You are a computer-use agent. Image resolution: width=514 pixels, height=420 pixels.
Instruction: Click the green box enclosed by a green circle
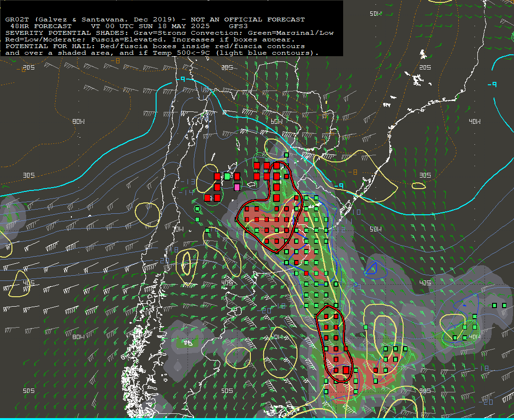(198, 209)
